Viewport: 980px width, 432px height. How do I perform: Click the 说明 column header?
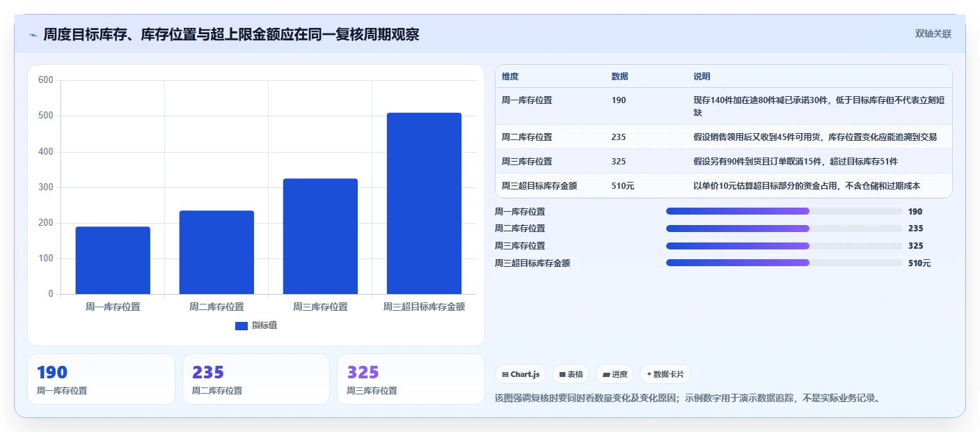(702, 77)
